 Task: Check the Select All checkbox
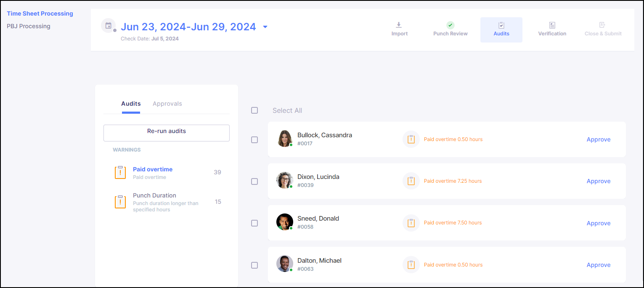(x=254, y=110)
